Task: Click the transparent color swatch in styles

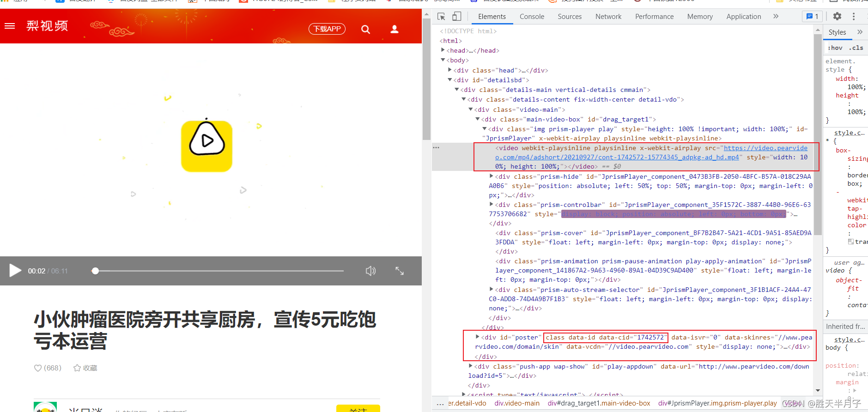Action: click(x=851, y=242)
